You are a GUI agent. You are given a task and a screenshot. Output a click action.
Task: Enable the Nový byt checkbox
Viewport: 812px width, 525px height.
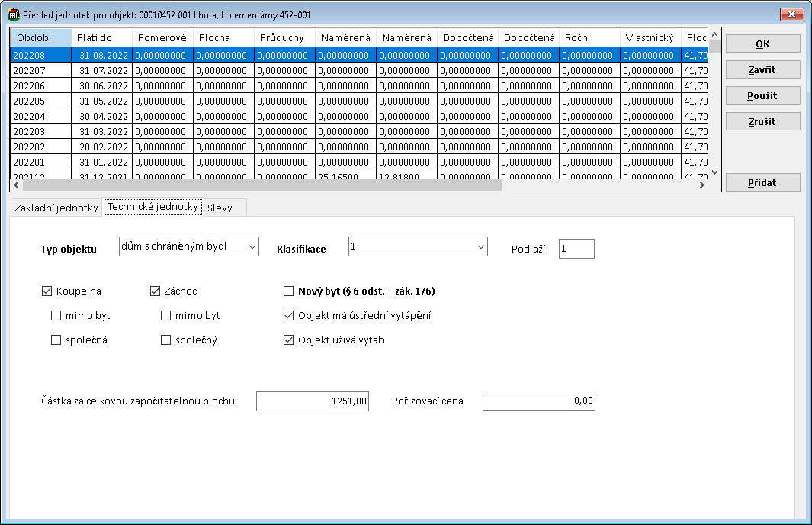click(288, 291)
